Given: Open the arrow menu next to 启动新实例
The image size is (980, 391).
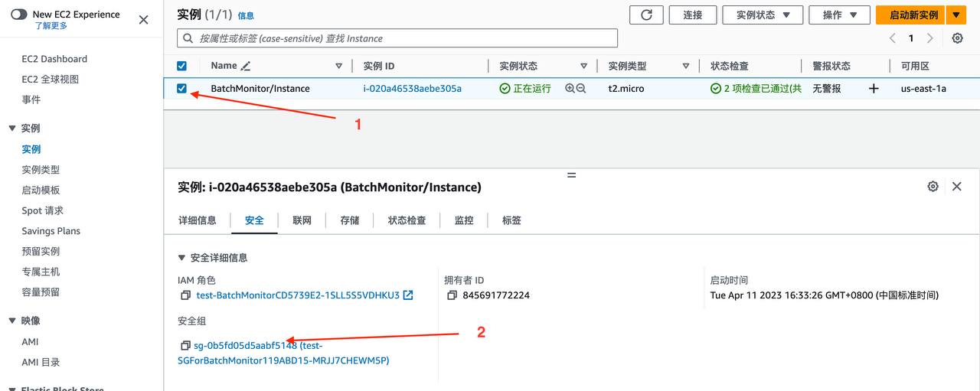Looking at the screenshot, I should [x=956, y=15].
